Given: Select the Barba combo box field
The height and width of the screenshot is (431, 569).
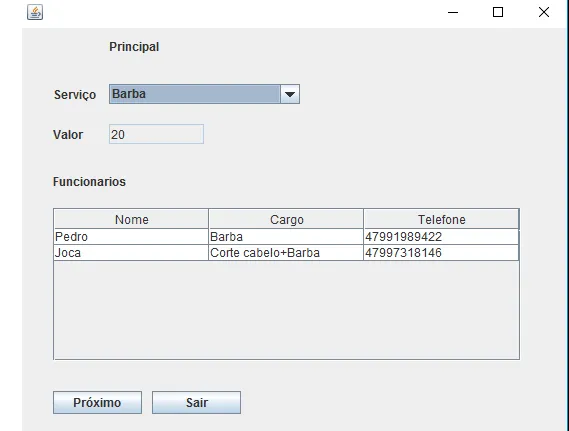Looking at the screenshot, I should pos(204,94).
